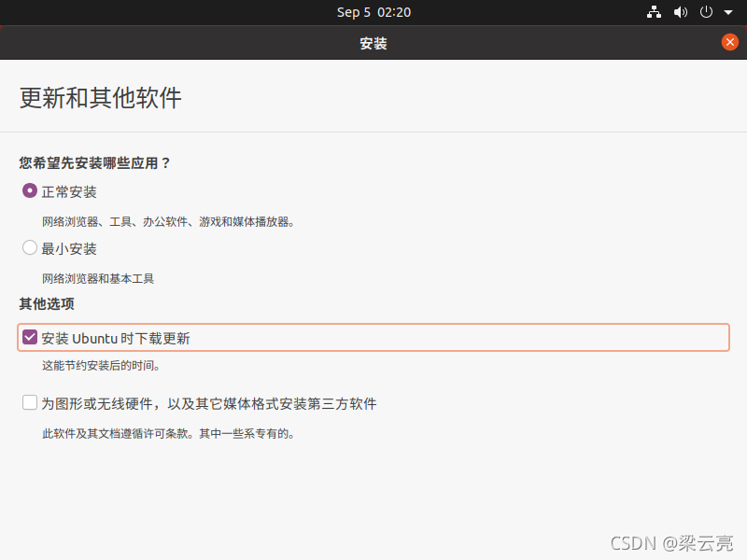This screenshot has height=560, width=747.
Task: Enable third-party software checkbox 为图形或无线硬件
Action: click(x=30, y=402)
